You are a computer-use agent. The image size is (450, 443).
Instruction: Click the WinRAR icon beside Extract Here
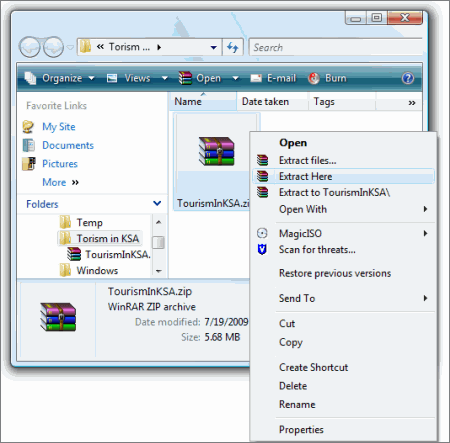click(262, 176)
